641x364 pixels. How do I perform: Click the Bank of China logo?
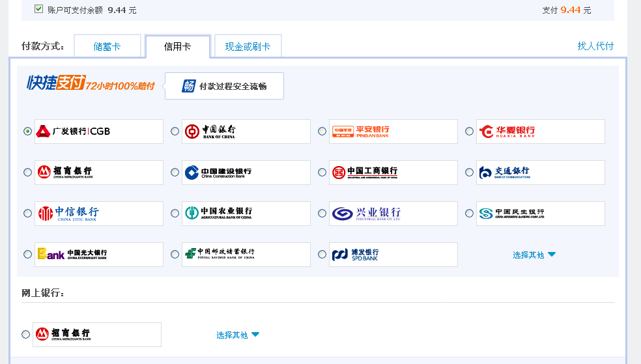(246, 132)
